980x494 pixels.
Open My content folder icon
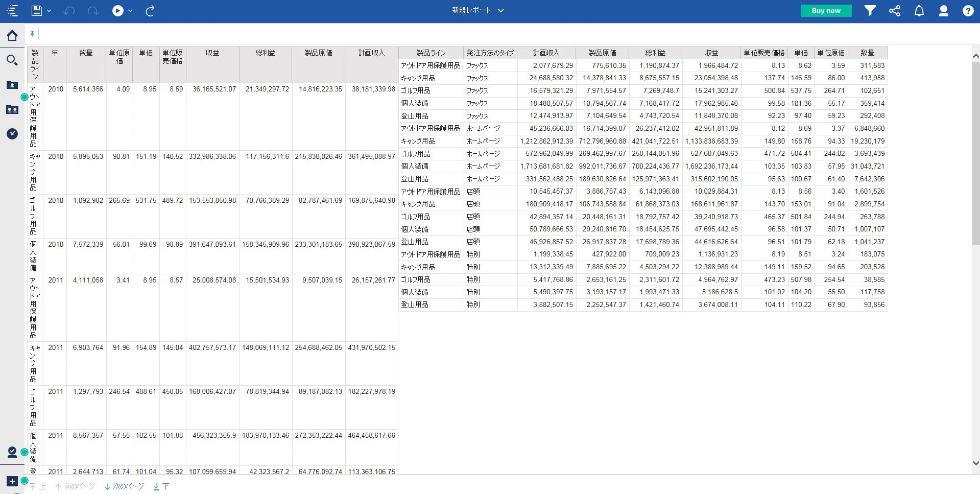[x=12, y=85]
